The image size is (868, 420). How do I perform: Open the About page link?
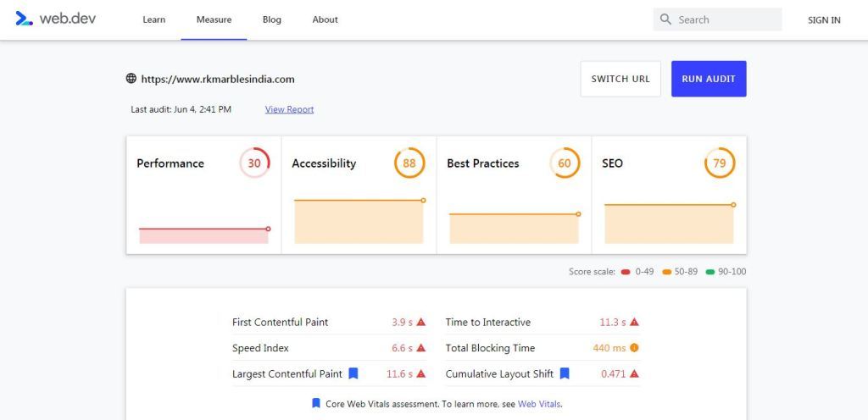(325, 19)
